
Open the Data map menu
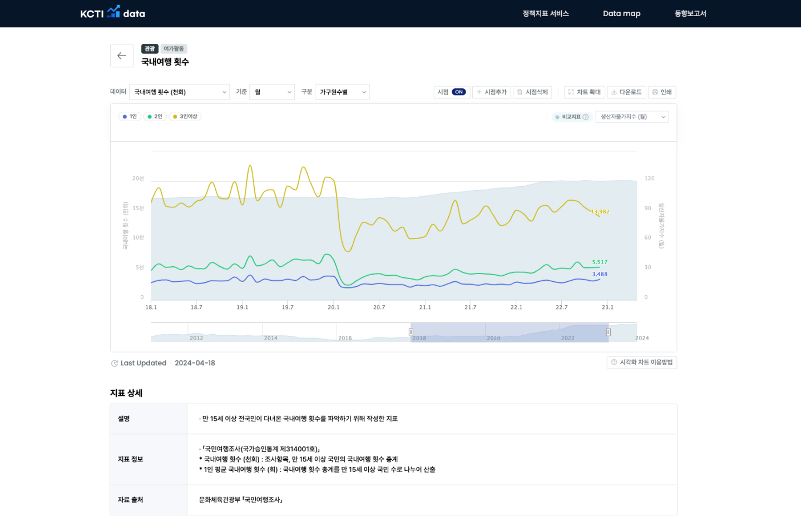(621, 13)
